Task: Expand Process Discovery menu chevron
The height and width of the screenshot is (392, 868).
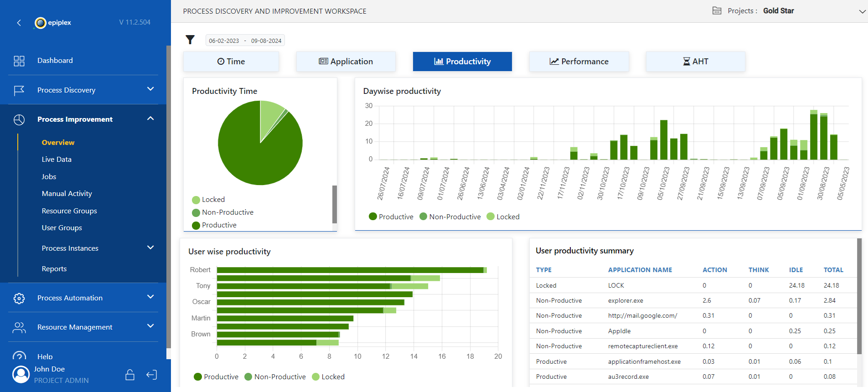Action: (x=150, y=89)
